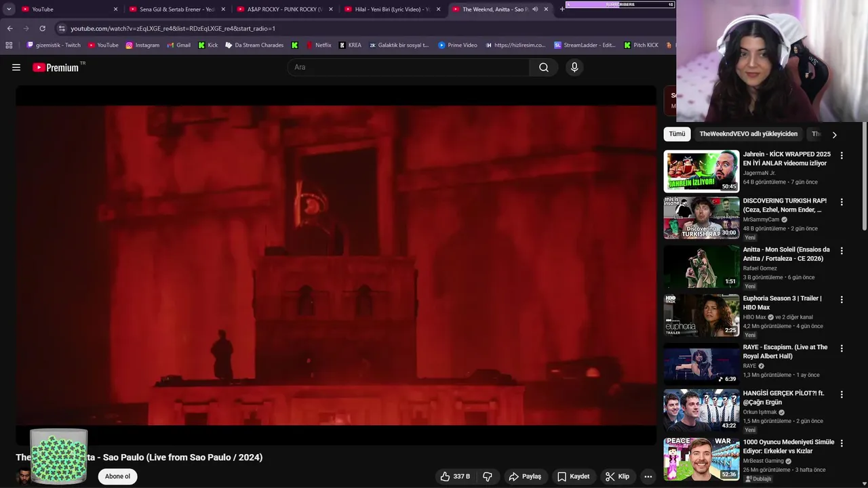Click the Sao Paulo live video player
Screen dimensions: 868x488
(x=336, y=265)
